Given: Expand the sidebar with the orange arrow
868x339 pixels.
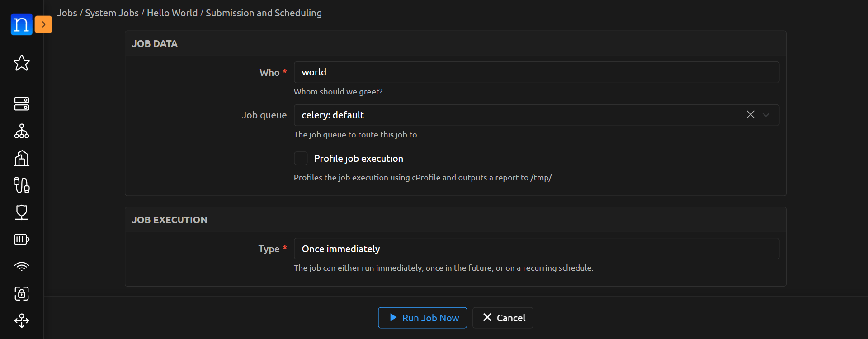Looking at the screenshot, I should pos(43,24).
